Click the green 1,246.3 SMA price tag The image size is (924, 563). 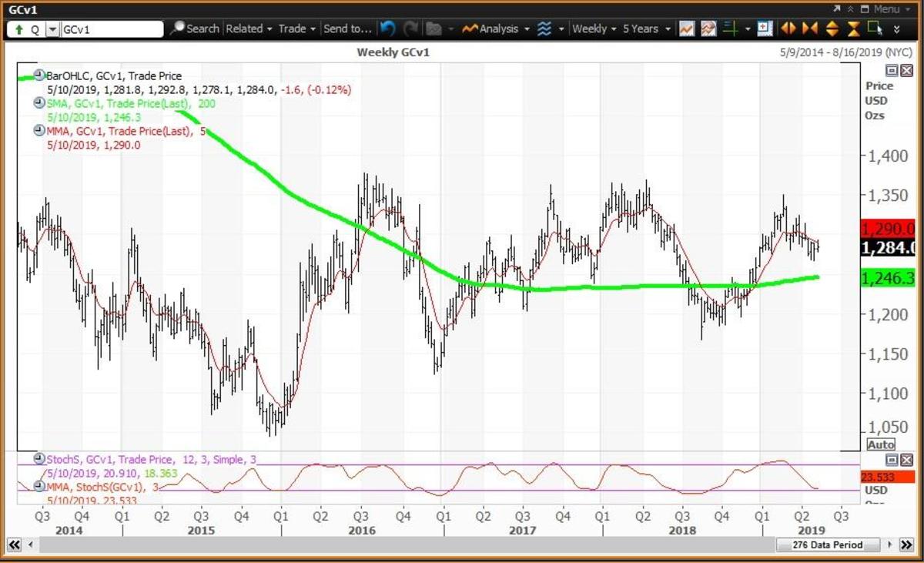pos(888,278)
